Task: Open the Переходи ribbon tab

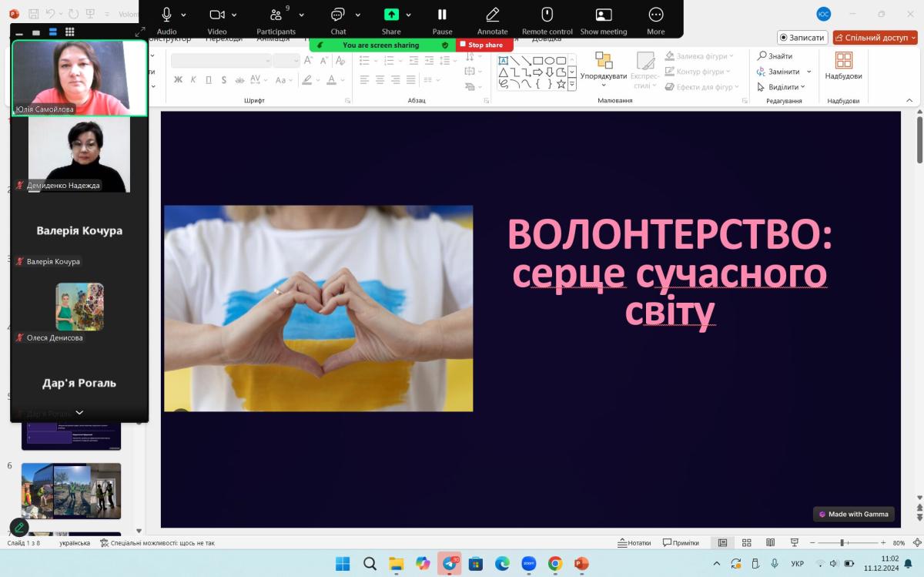Action: coord(224,39)
